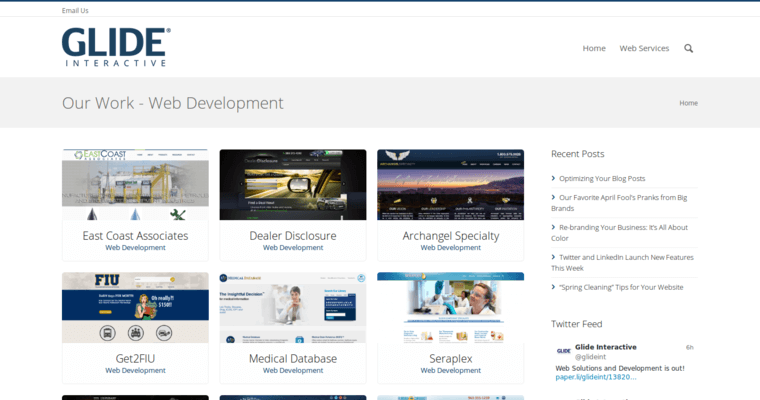Click the search magnifier icon in header
Viewport: 760px width, 400px height.
pyautogui.click(x=688, y=48)
